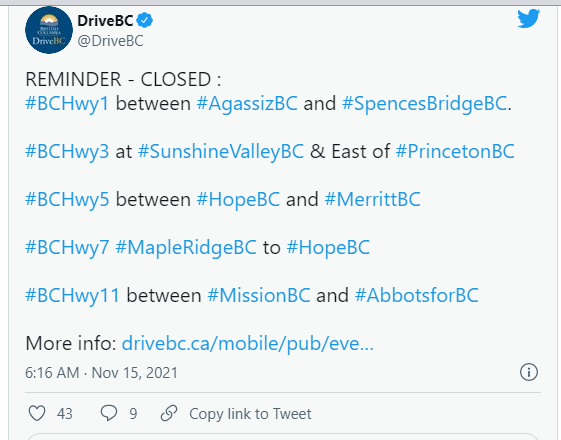Open the @DriveBC handle
The image size is (561, 440).
111,41
